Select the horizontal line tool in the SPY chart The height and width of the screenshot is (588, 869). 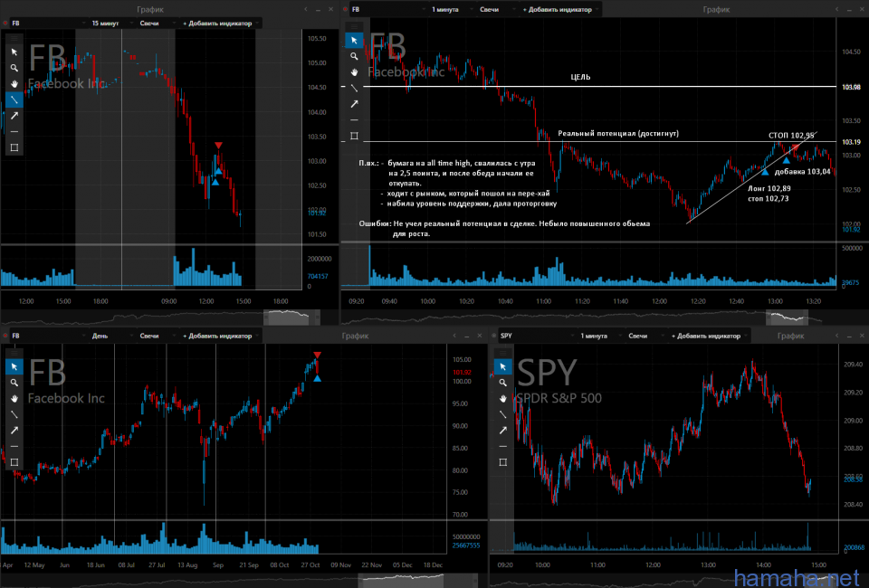(502, 446)
